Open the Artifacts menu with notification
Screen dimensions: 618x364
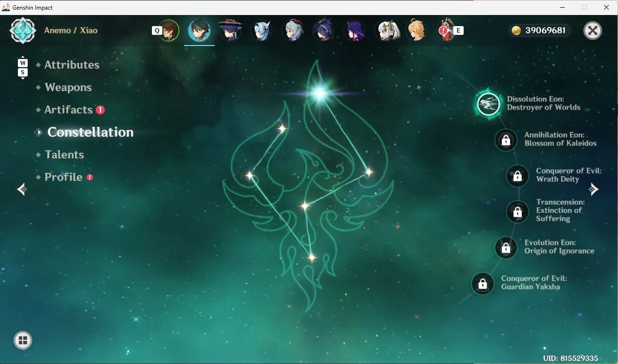69,110
